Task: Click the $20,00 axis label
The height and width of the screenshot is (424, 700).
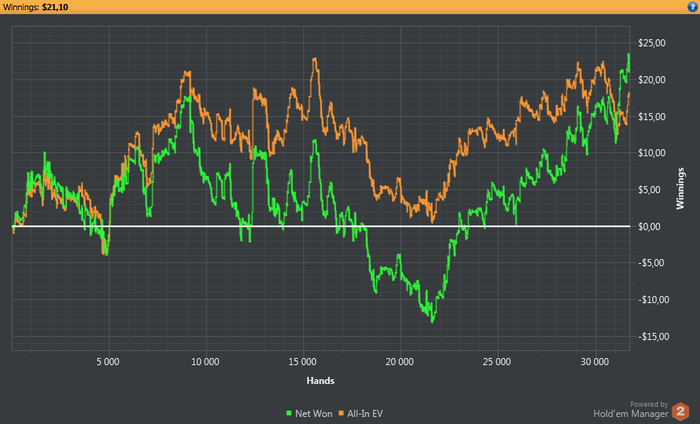Action: point(651,80)
